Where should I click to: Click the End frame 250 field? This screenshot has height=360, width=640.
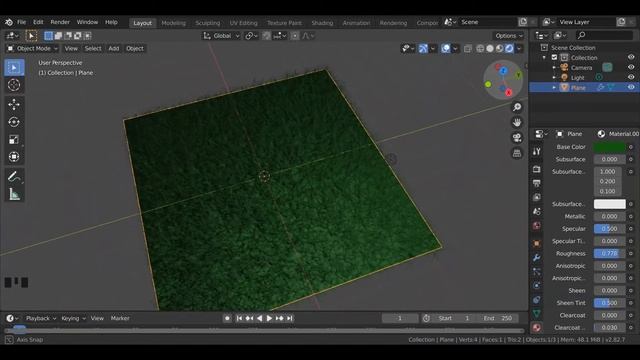(x=498, y=318)
